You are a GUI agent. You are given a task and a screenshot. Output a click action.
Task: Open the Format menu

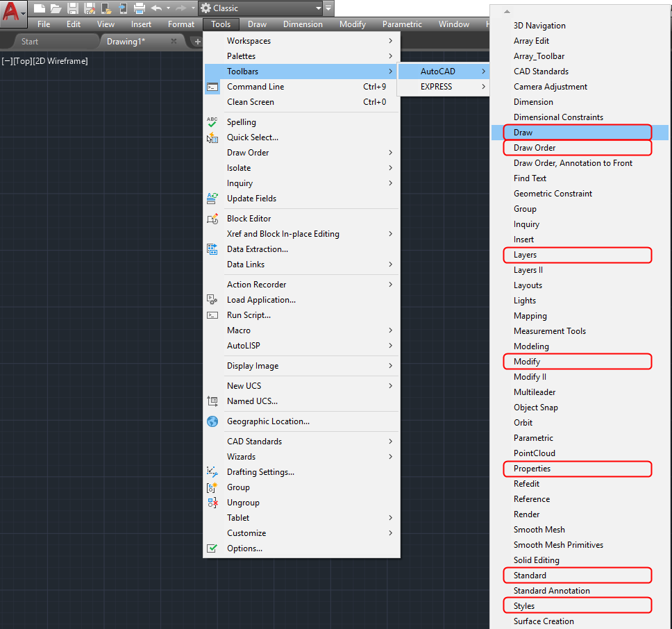181,24
